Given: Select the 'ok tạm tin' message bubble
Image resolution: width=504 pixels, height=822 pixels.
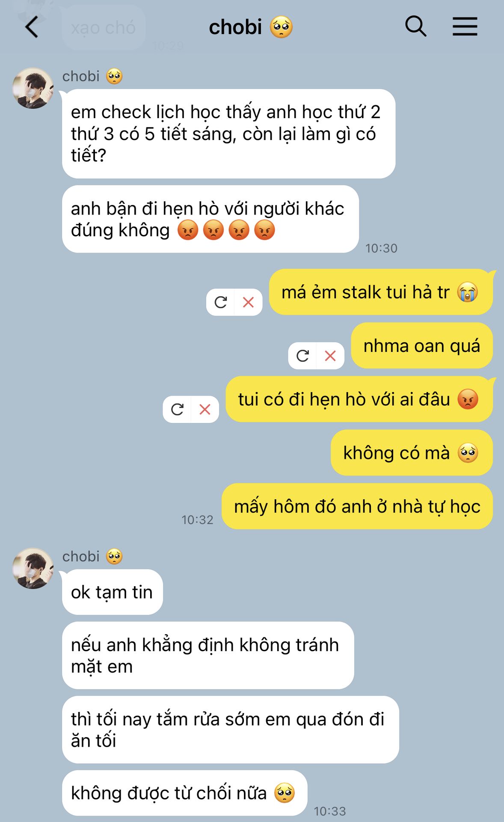Looking at the screenshot, I should pyautogui.click(x=112, y=592).
